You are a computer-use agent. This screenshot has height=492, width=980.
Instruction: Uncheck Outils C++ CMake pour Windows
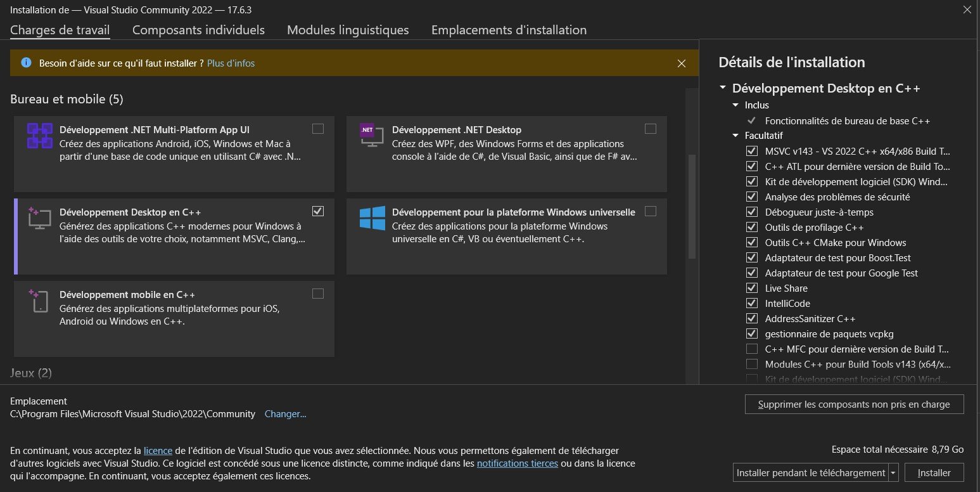752,242
